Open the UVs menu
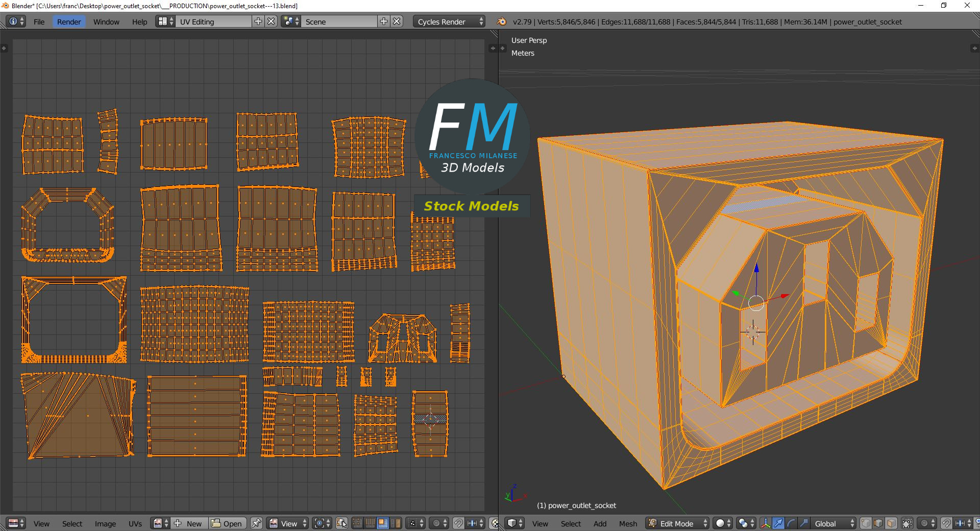 click(x=135, y=523)
